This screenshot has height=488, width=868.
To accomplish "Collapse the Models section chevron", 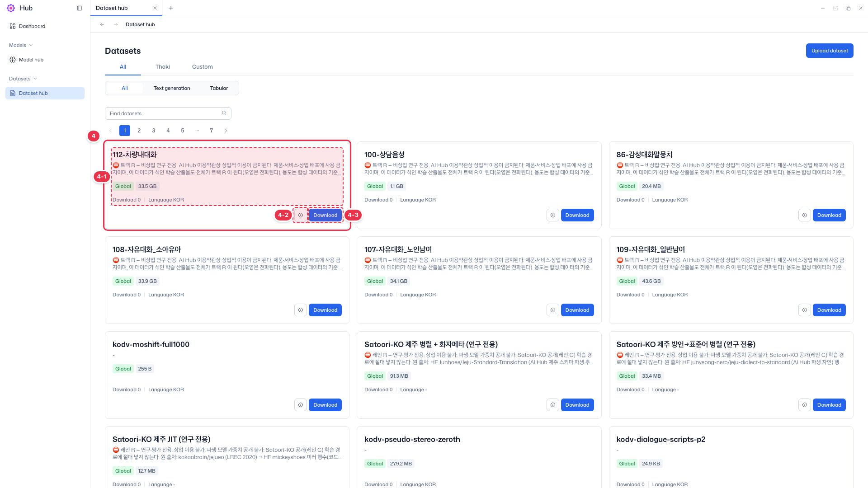I will (31, 45).
